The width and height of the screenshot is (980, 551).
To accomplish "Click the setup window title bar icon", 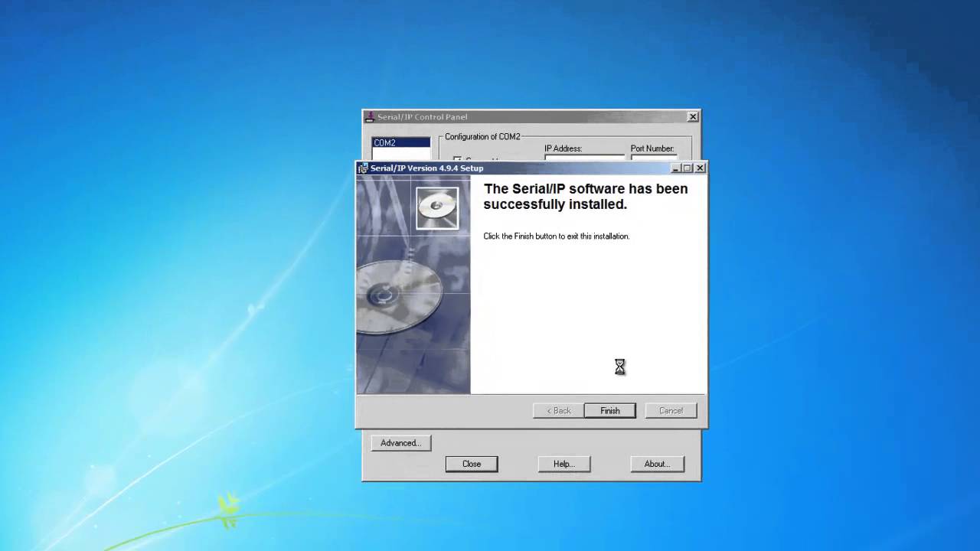I will pos(363,168).
